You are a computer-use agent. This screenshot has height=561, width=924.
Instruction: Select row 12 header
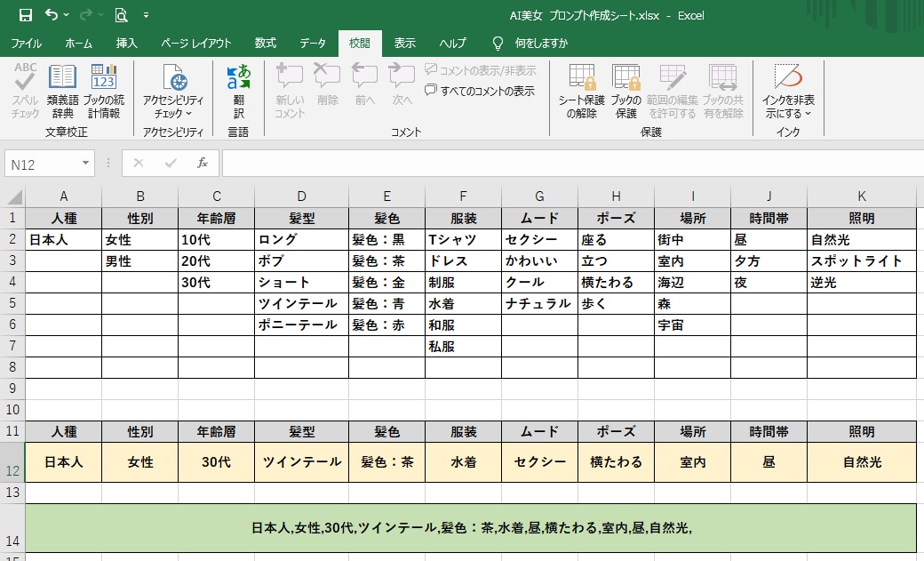(12, 462)
